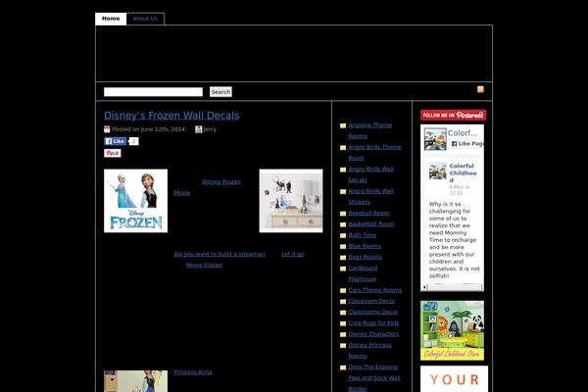Click the Facebook Like button under the post title
This screenshot has width=588, height=392.
115,141
